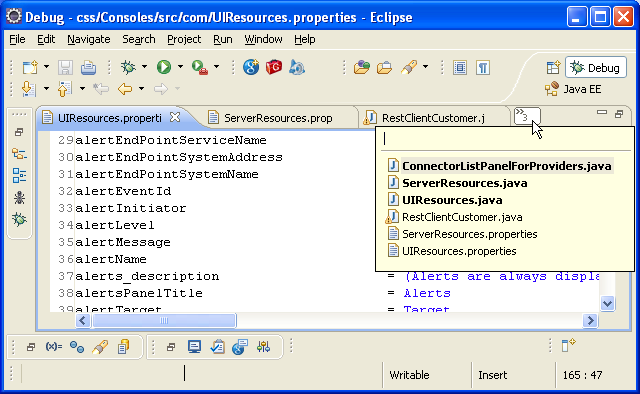Switch to ServerResources.prop editor tab
640x394 pixels.
coord(278,118)
